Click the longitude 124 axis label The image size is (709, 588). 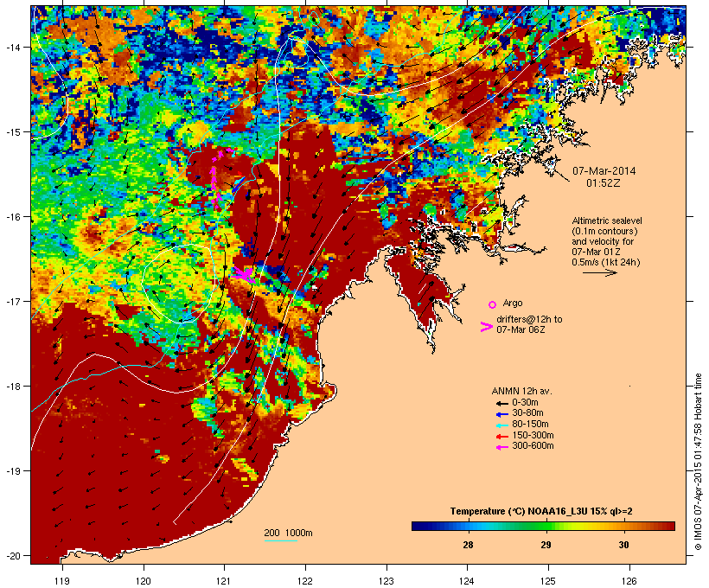click(467, 581)
